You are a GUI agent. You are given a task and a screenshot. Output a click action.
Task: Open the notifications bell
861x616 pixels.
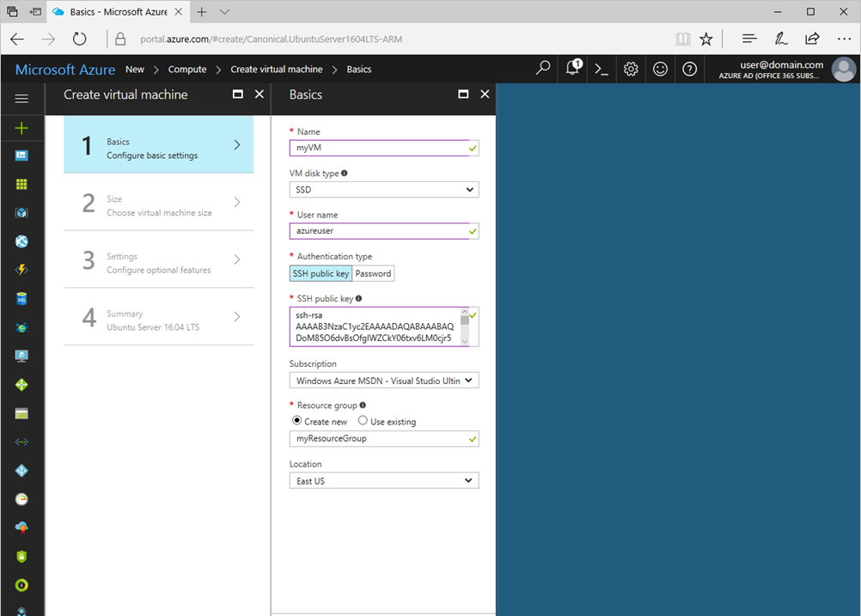tap(573, 68)
